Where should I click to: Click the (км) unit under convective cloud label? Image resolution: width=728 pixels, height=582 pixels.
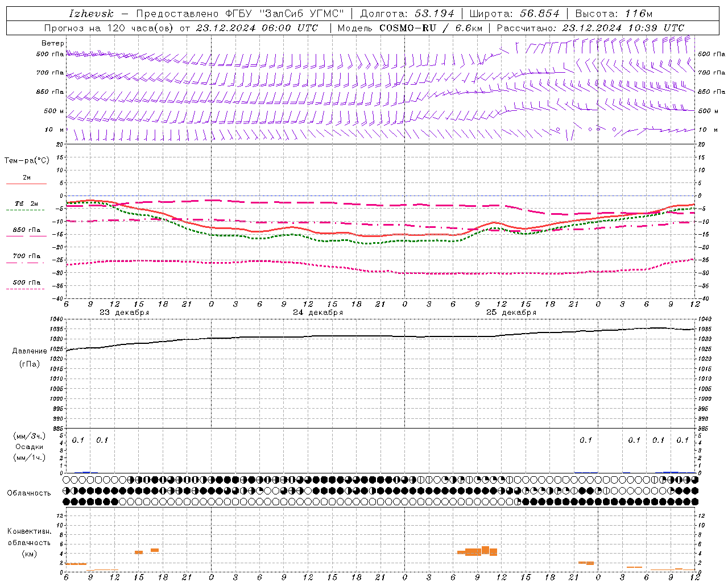30,554
